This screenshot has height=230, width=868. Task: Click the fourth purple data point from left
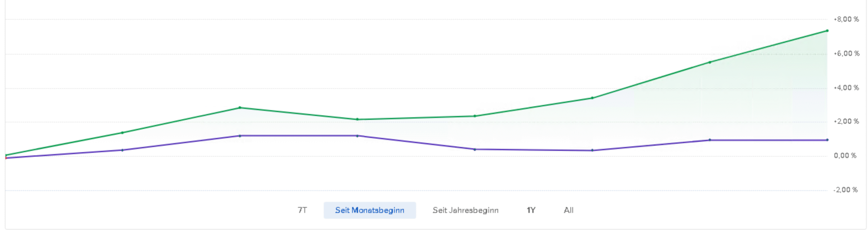click(x=357, y=136)
